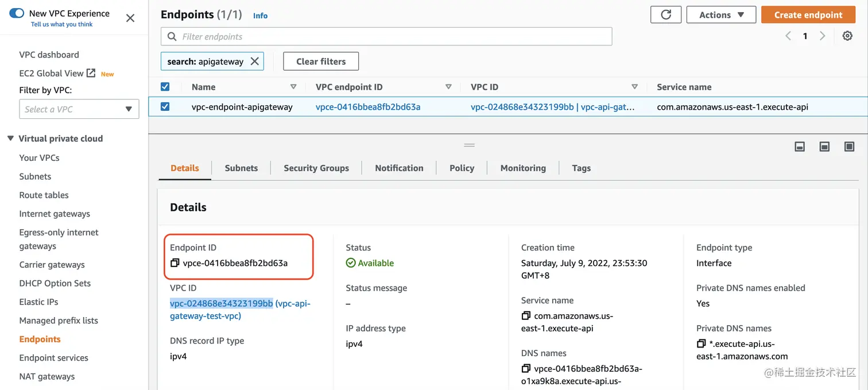Collapse the Virtual private cloud section

[10, 138]
